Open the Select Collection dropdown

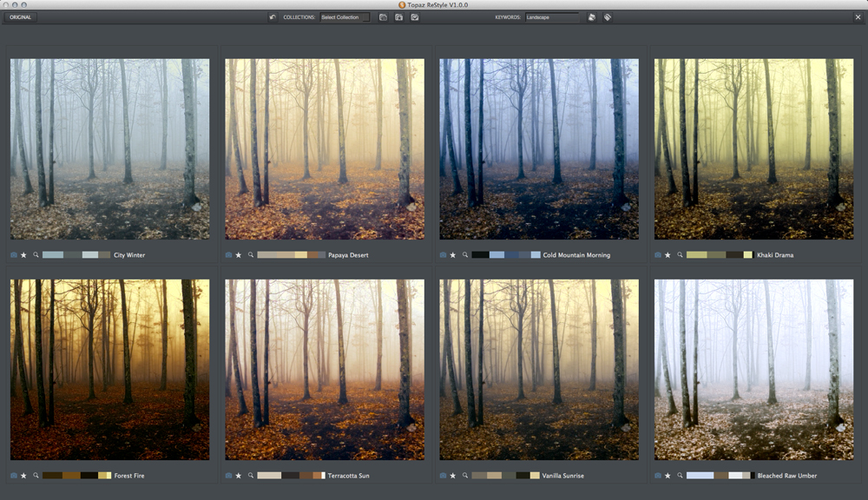345,17
